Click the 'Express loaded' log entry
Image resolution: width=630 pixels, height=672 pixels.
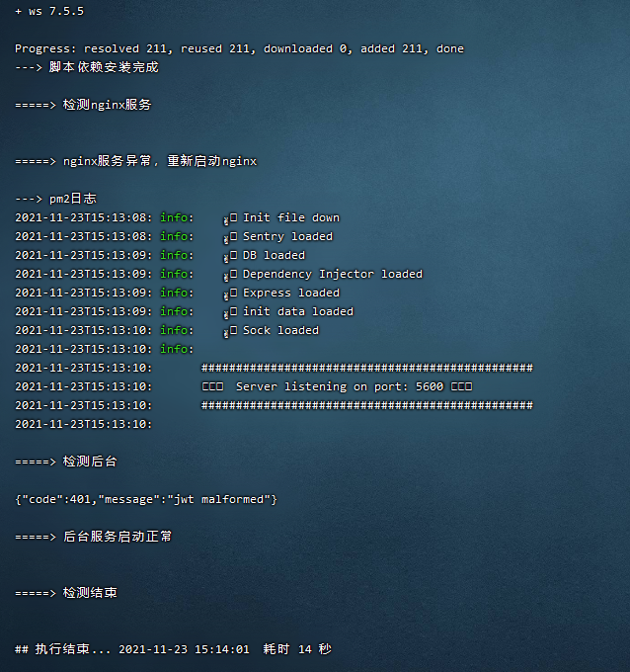(291, 293)
